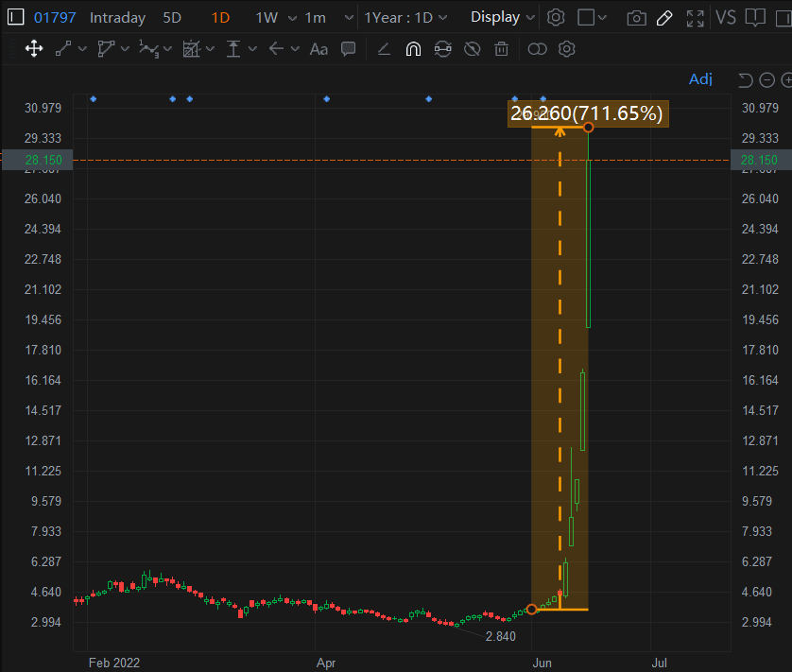The height and width of the screenshot is (672, 792).
Task: Click the 30.979 left axis value
Action: (43, 108)
